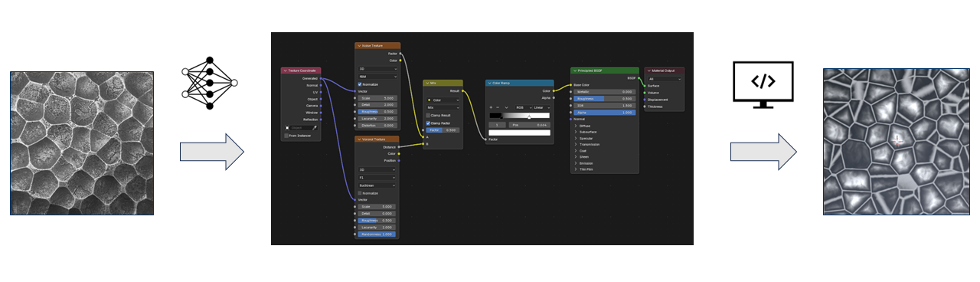Click the Mix node Factor slider

point(443,130)
